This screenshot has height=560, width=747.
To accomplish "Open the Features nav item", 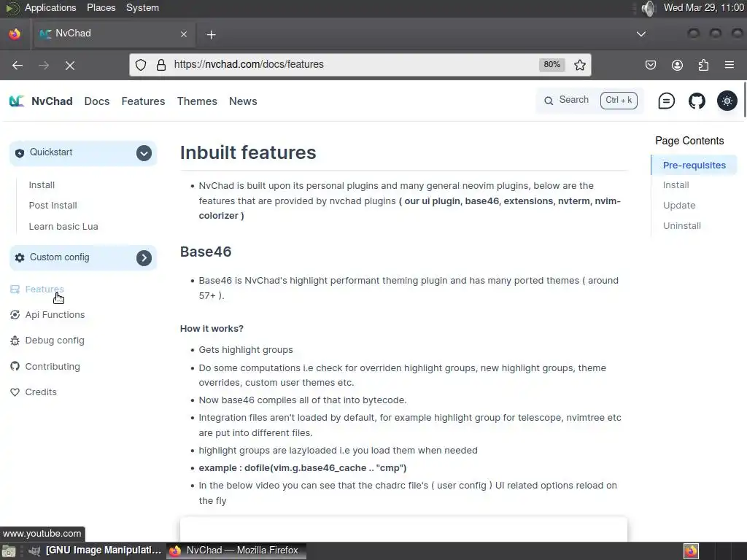I will 143,101.
